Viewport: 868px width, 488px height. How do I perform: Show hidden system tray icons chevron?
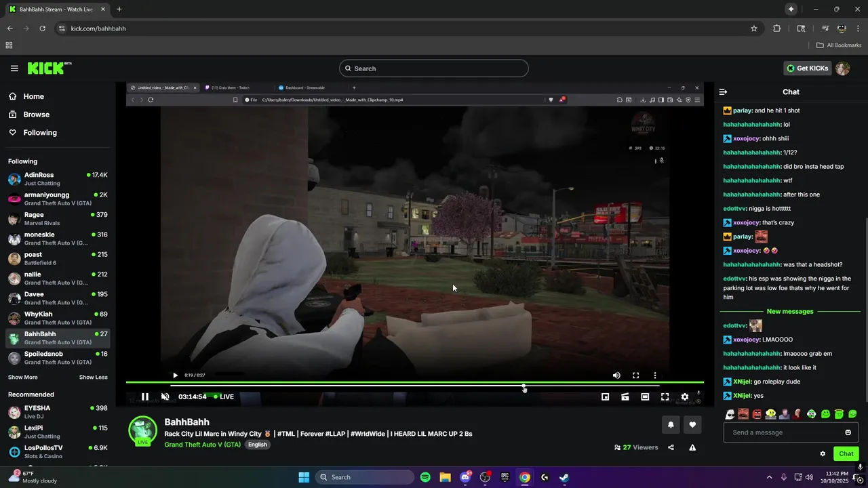coord(769,477)
